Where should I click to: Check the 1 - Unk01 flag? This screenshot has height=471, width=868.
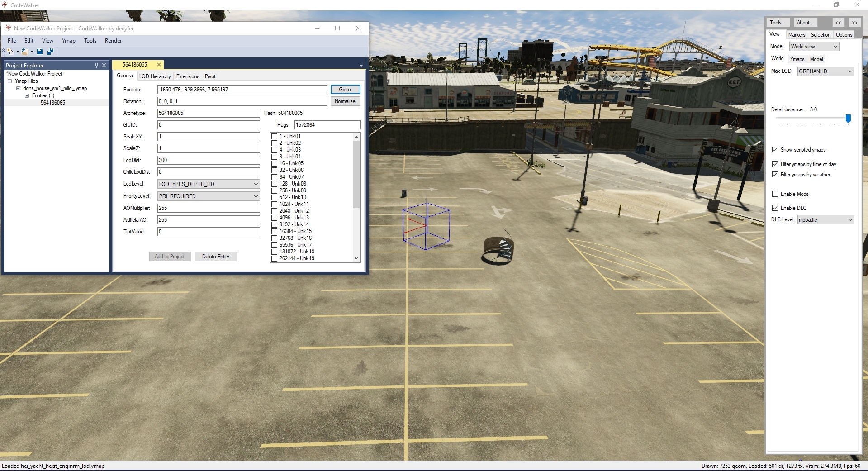[274, 136]
